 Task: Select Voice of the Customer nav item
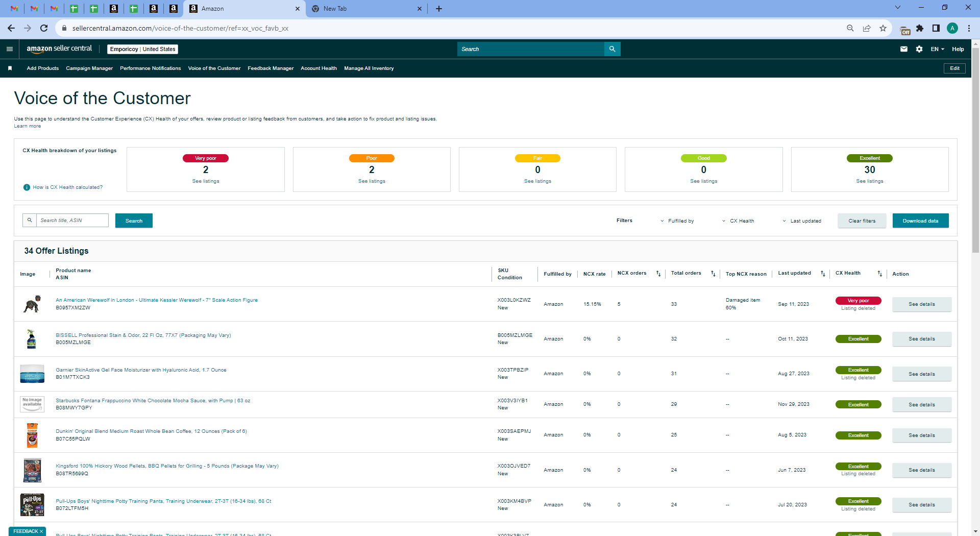(x=214, y=68)
